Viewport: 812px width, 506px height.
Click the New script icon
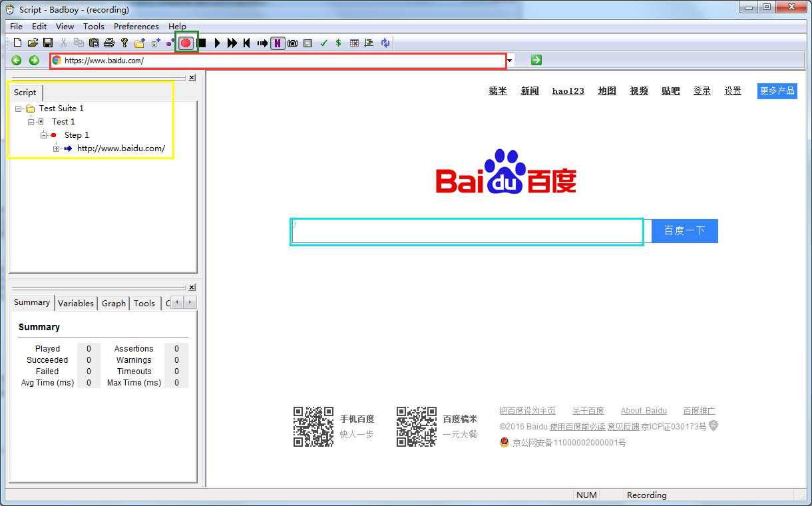pos(18,43)
